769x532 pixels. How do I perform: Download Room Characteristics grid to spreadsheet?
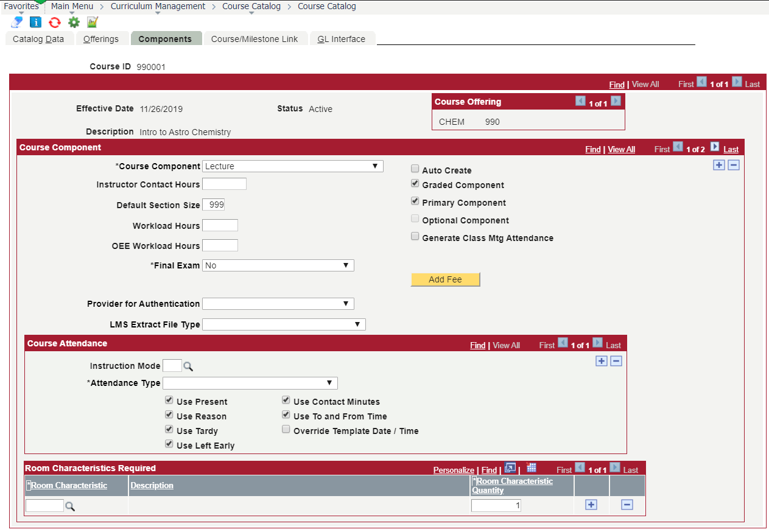coord(531,468)
